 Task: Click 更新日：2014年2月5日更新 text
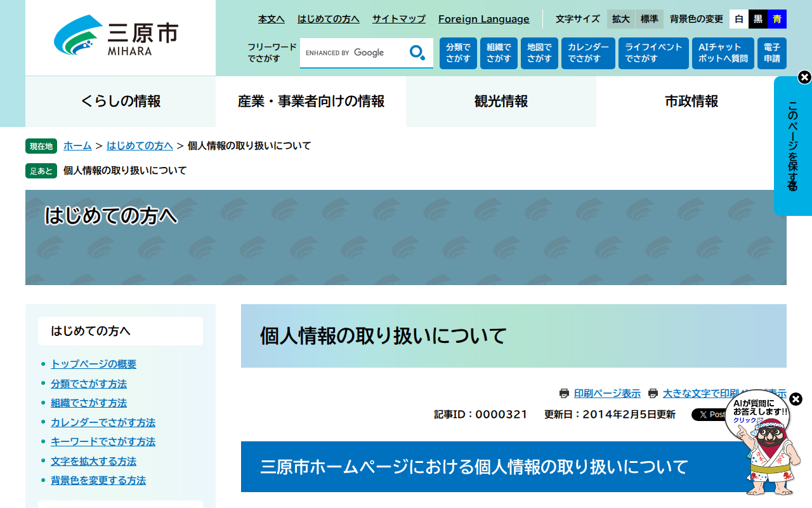point(610,415)
